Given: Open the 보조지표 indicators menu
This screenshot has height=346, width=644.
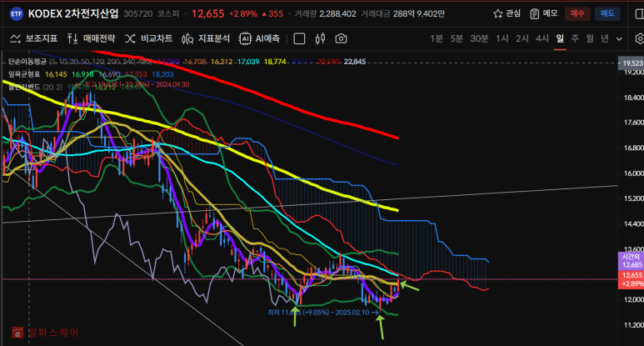Looking at the screenshot, I should [33, 38].
